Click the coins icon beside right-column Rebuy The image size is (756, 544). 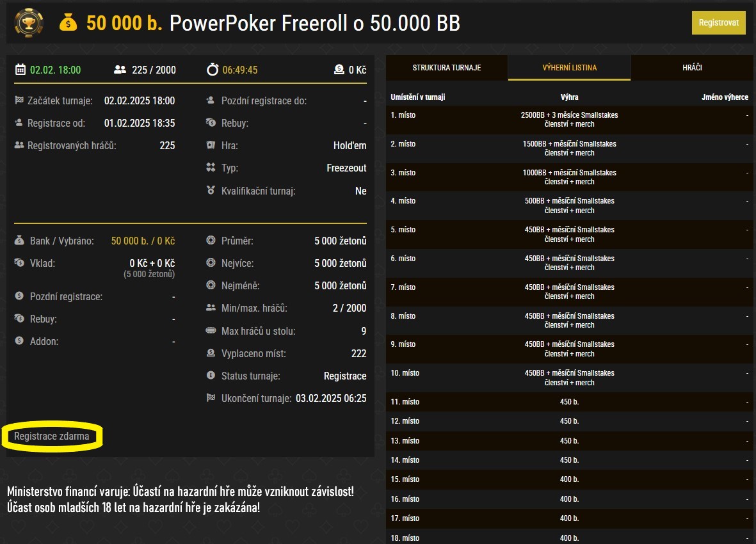pyautogui.click(x=211, y=122)
